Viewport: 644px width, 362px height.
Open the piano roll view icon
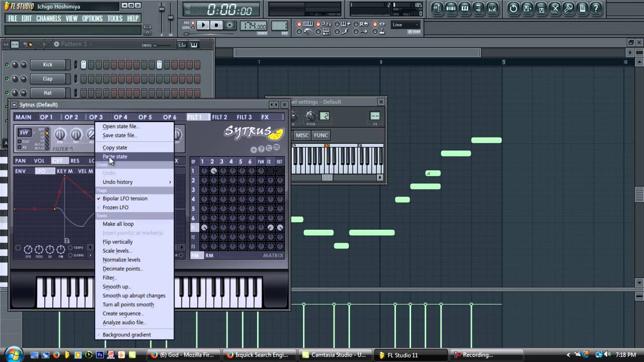[465, 8]
